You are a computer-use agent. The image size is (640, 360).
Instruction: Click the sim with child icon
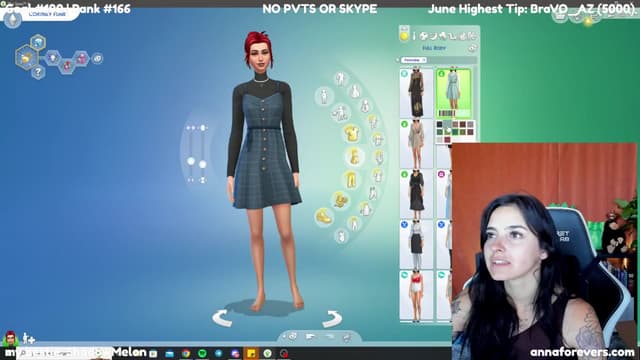[x=340, y=113]
